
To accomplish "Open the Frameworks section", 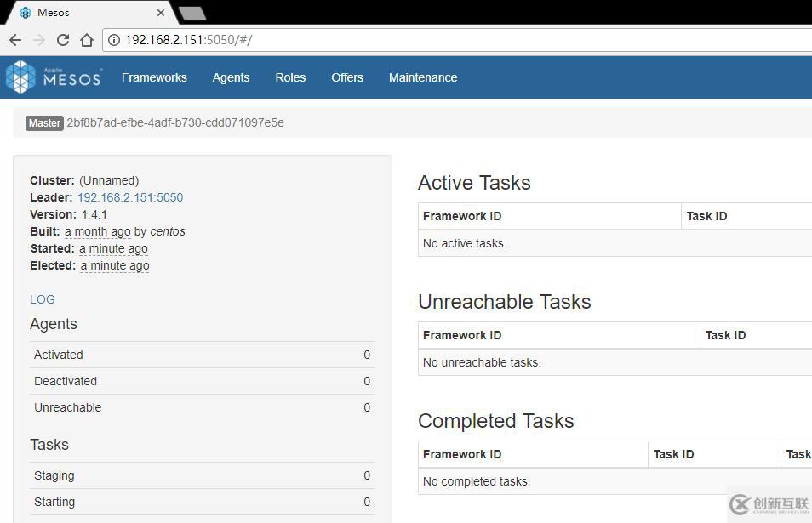I will pyautogui.click(x=154, y=77).
